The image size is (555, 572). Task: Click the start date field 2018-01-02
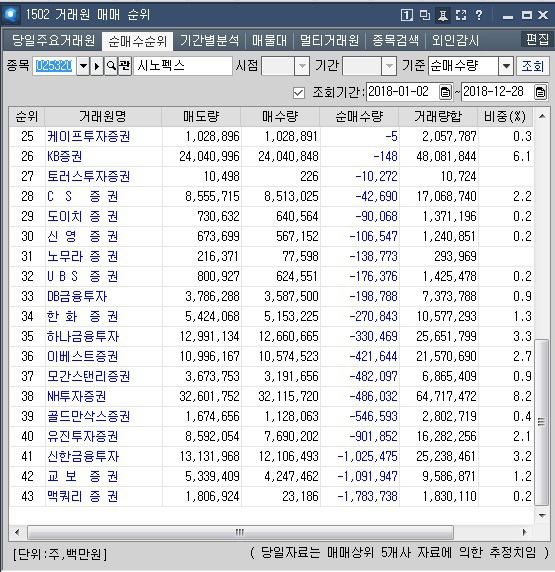[402, 92]
